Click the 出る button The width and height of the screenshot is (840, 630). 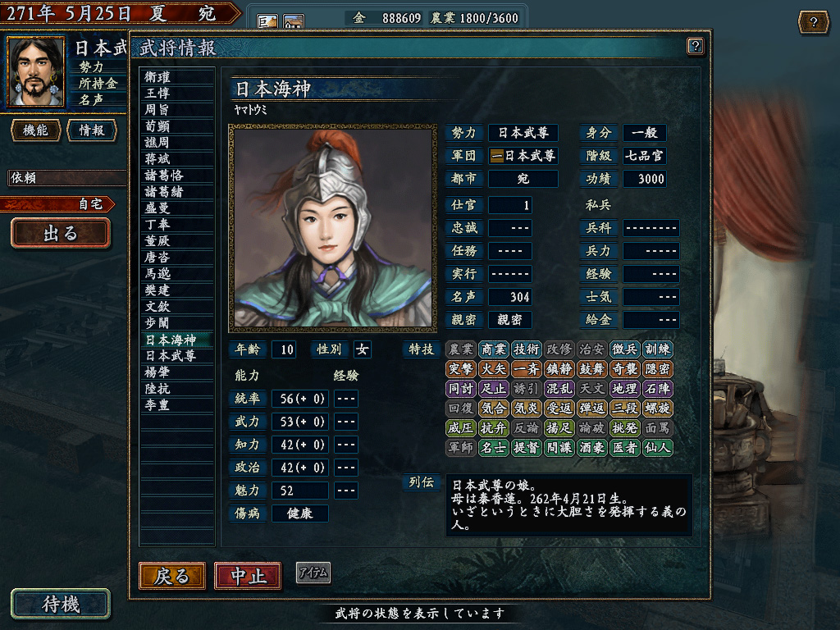point(61,233)
